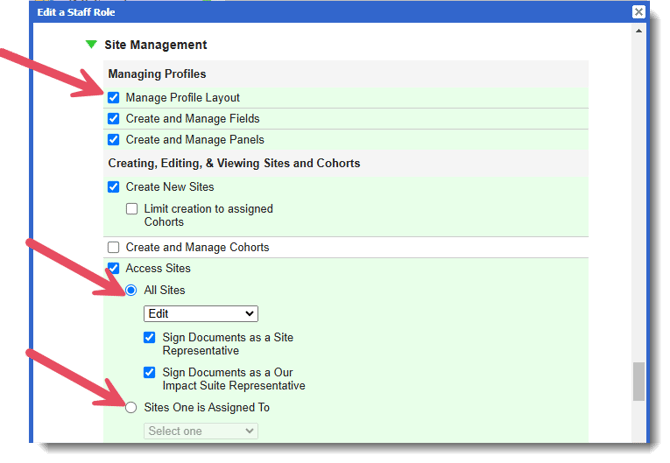This screenshot has height=463, width=670.
Task: Close the Edit a Staff Role dialog
Action: [638, 12]
